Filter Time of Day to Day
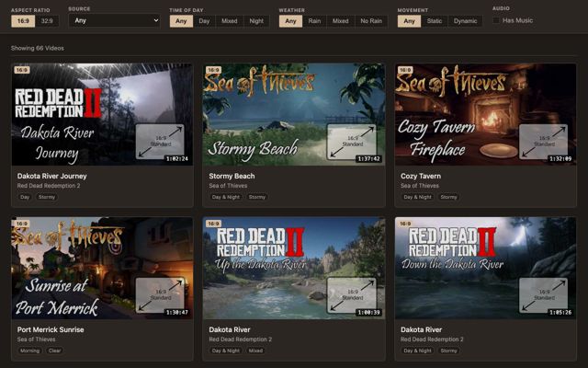Image resolution: width=588 pixels, height=368 pixels. tap(204, 21)
